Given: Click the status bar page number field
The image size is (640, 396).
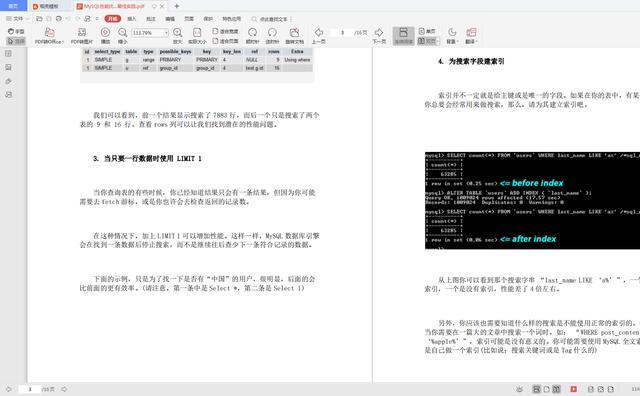Looking at the screenshot, I should tap(29, 389).
